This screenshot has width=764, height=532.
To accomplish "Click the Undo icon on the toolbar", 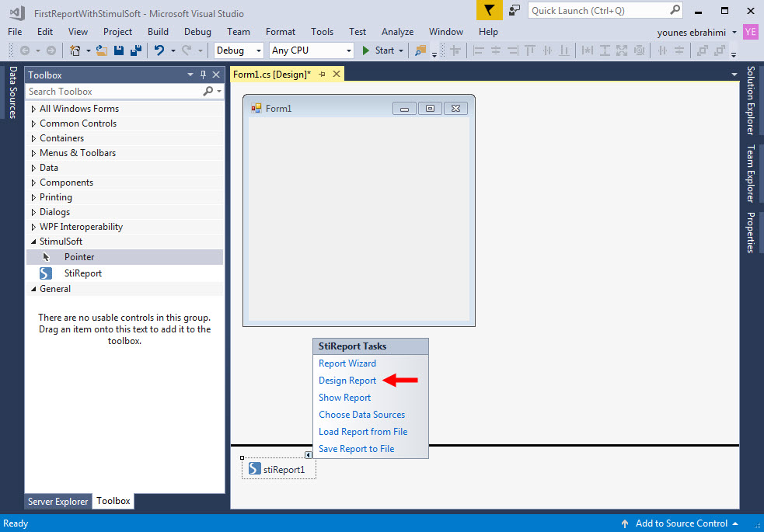I will tap(161, 49).
